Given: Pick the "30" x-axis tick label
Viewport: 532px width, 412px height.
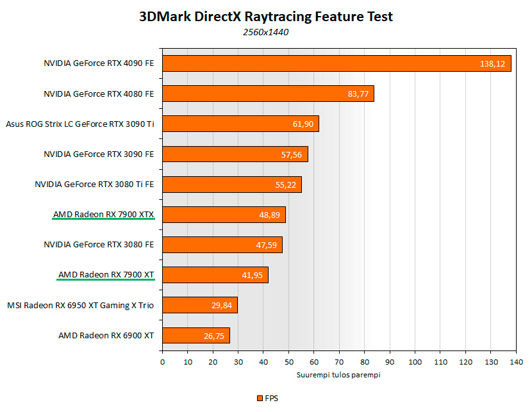Looking at the screenshot, I should (238, 362).
